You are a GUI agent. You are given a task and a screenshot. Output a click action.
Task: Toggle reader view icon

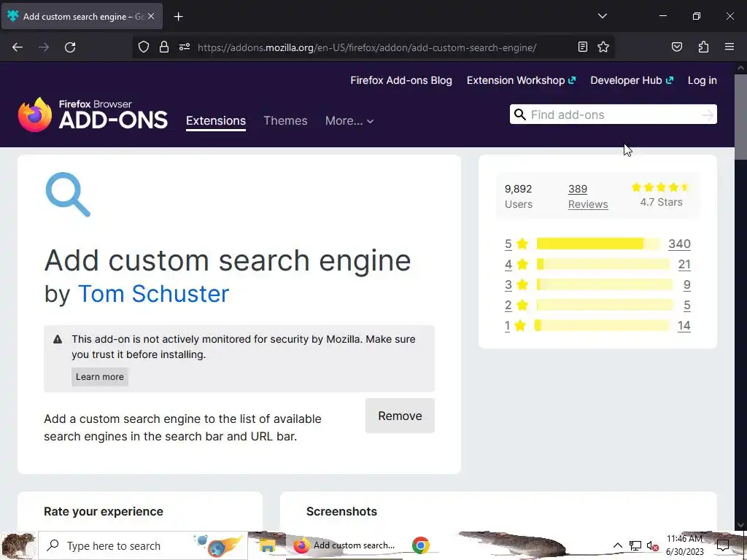tap(582, 47)
